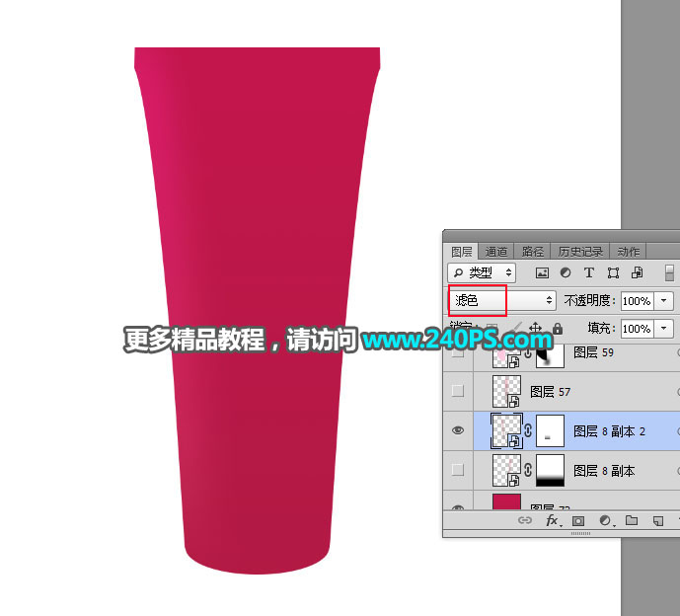Add a layer mask with mask icon
Viewport: 680px width, 616px height.
[578, 520]
